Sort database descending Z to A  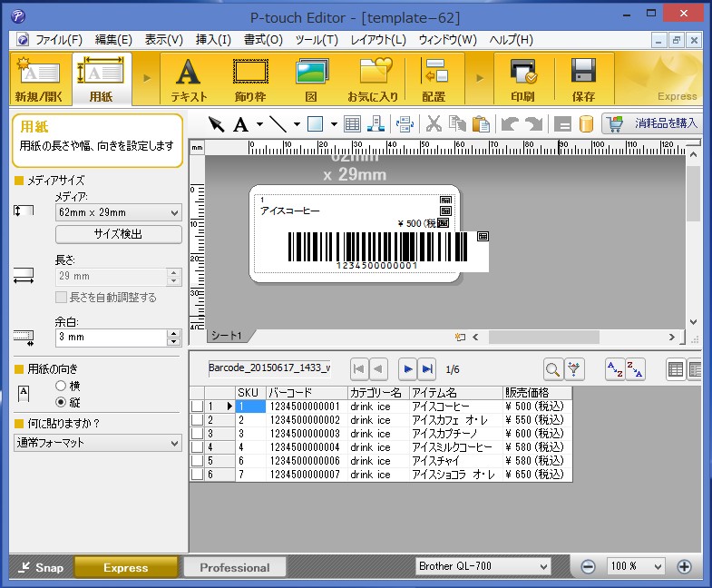[x=635, y=369]
